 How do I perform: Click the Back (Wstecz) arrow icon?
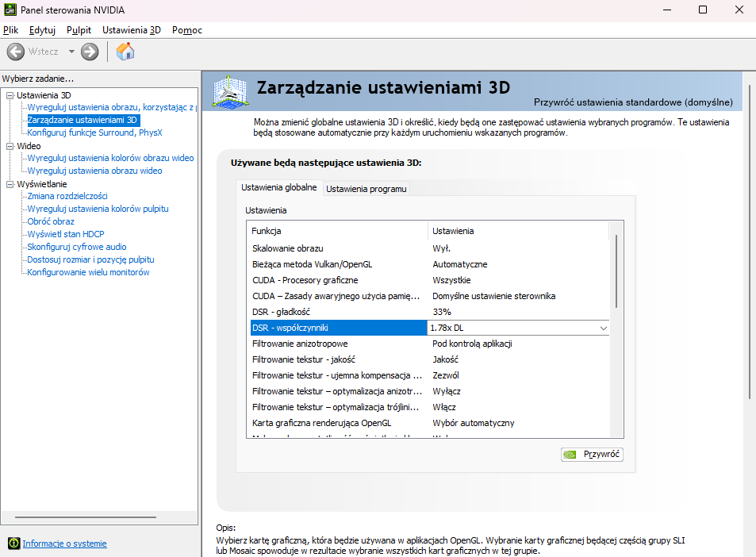click(x=16, y=52)
